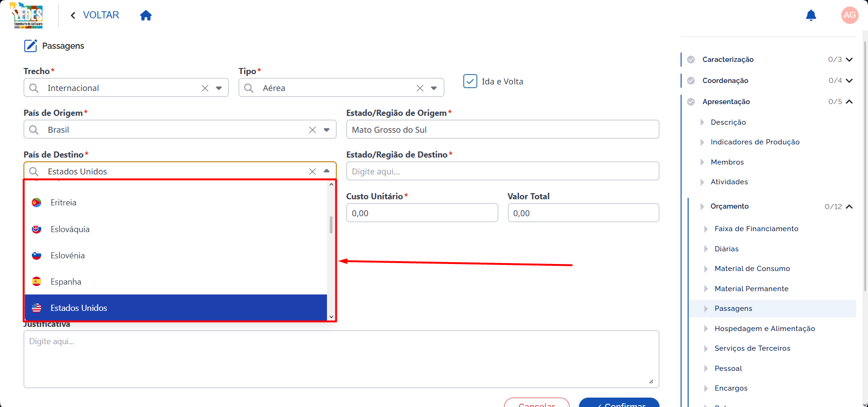Open Material de Consumo in sidebar
Image resolution: width=868 pixels, height=407 pixels.
(752, 269)
